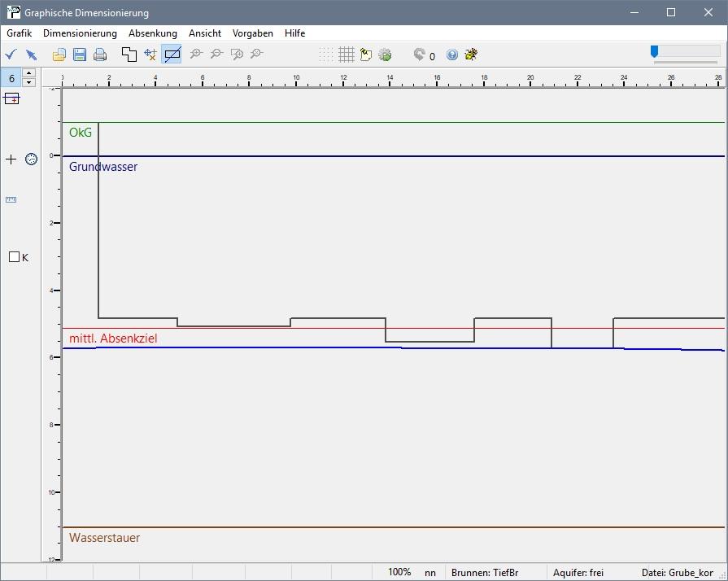Click the printer icon

click(100, 55)
